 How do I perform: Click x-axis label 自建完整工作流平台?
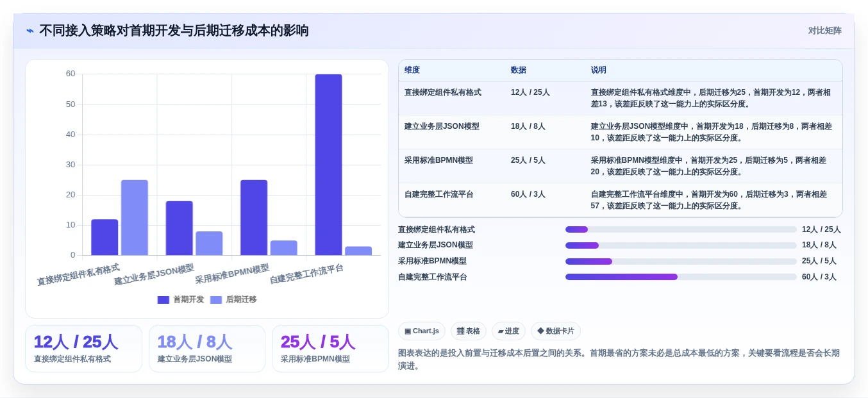pyautogui.click(x=306, y=274)
